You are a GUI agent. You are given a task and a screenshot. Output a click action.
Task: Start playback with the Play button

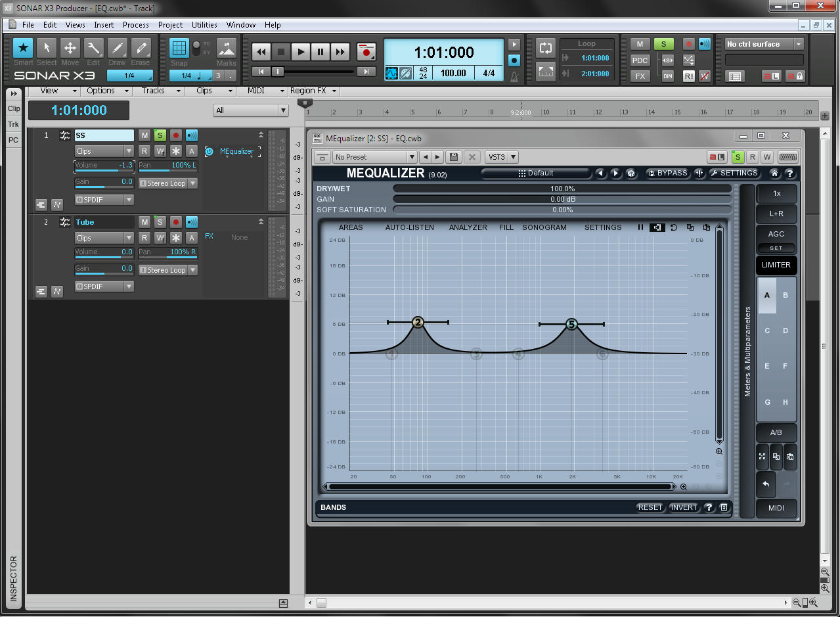(301, 52)
